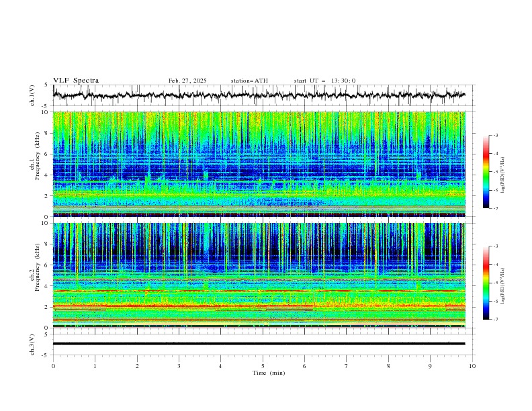Image resolution: width=532 pixels, height=411 pixels.
Task: Click the time axis tick label '10'
Action: coord(472,366)
